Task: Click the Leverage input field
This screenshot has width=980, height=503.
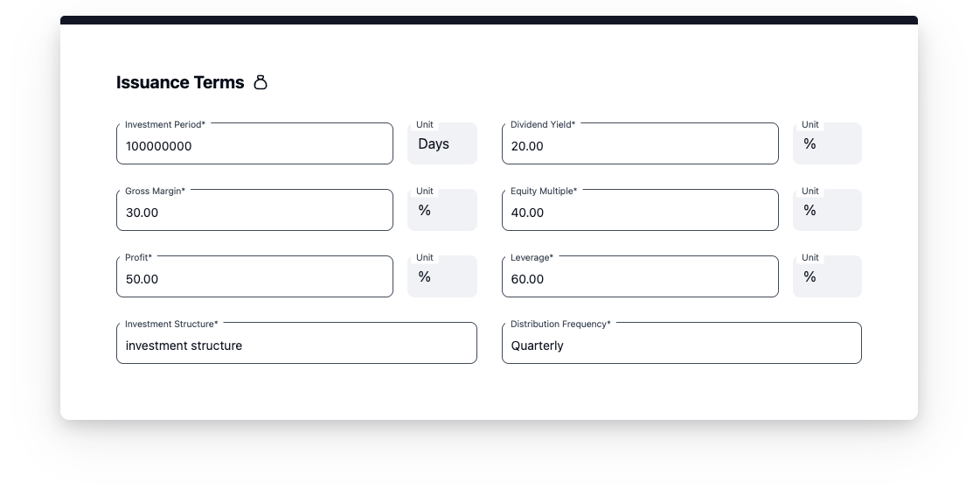Action: tap(640, 278)
